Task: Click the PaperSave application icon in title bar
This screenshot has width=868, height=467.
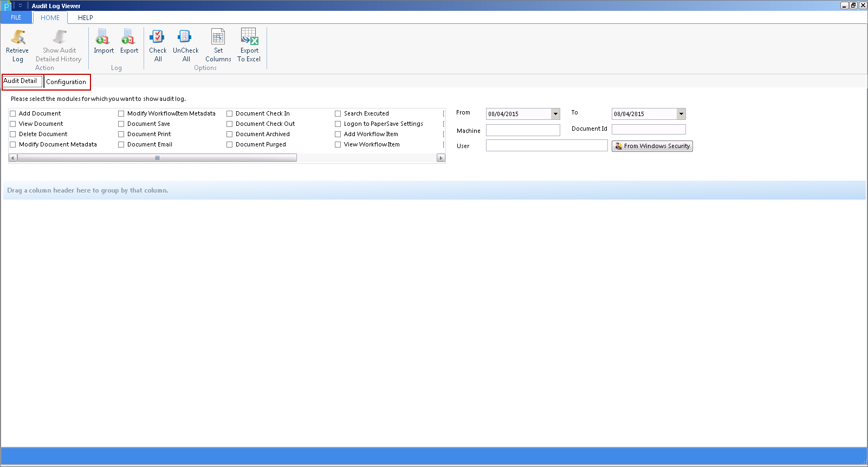Action: (7, 6)
